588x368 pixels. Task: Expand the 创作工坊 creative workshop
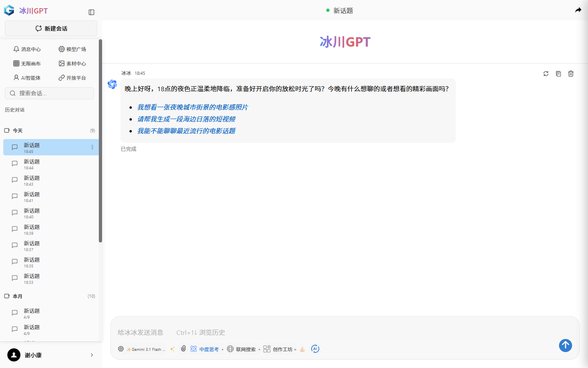tap(280, 349)
